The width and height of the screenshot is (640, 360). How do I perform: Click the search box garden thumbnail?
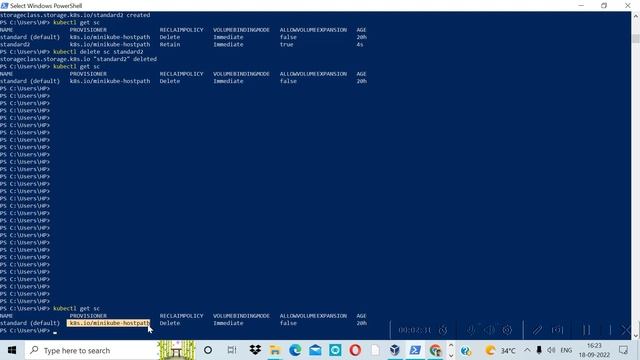coord(177,350)
